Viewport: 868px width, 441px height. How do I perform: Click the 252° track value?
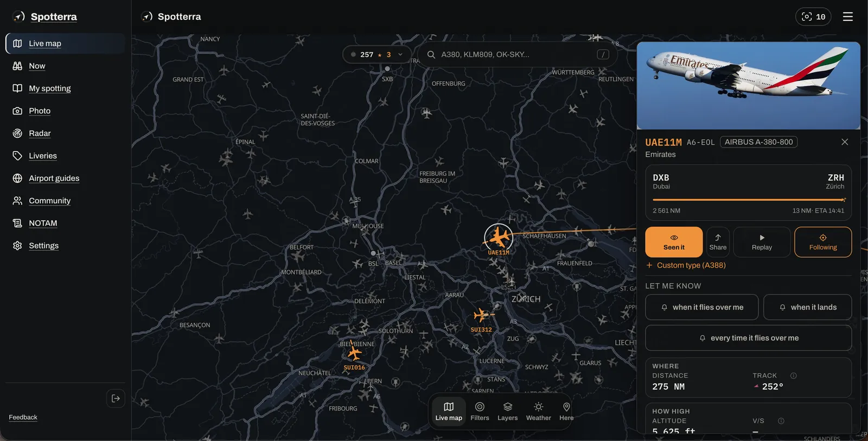tap(773, 387)
